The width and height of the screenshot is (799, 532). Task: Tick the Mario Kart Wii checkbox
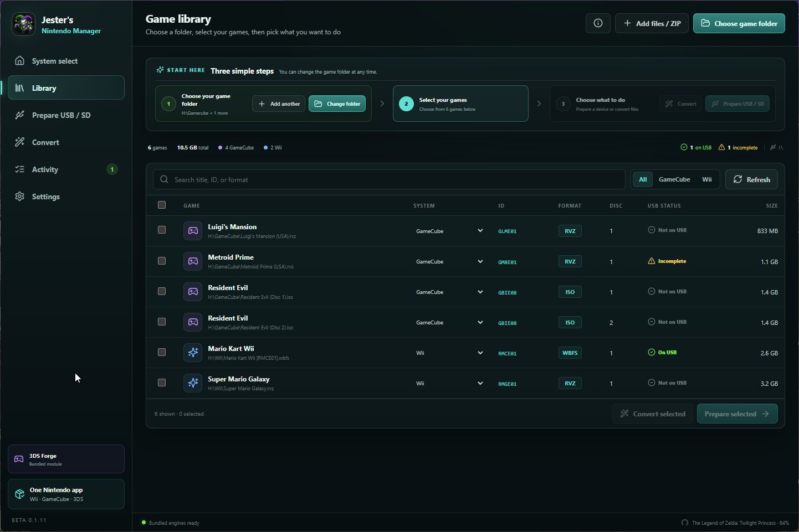point(162,352)
